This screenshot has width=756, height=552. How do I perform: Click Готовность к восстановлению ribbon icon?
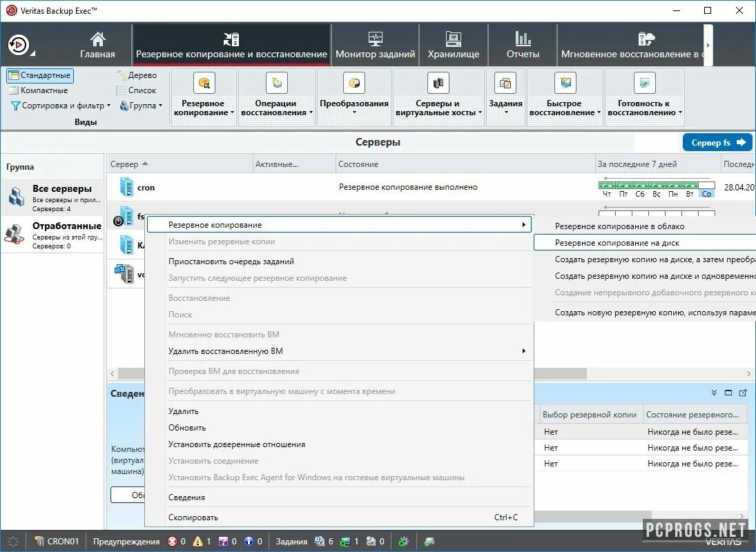(x=645, y=83)
